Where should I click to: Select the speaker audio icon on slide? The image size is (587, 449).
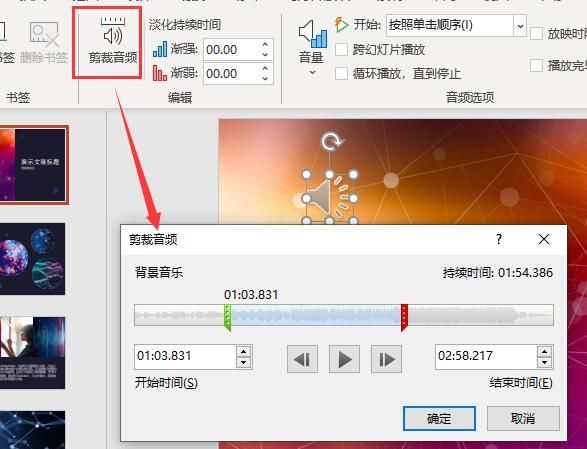(329, 198)
